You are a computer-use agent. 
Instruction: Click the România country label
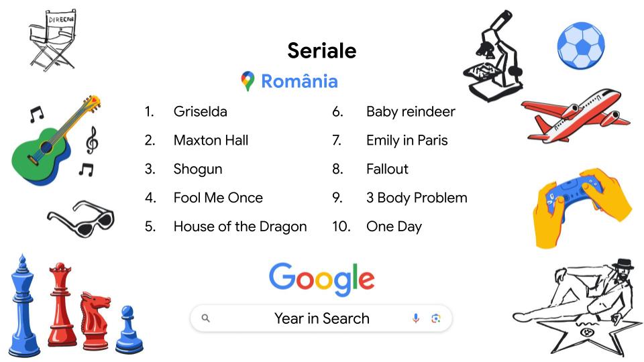pos(299,81)
